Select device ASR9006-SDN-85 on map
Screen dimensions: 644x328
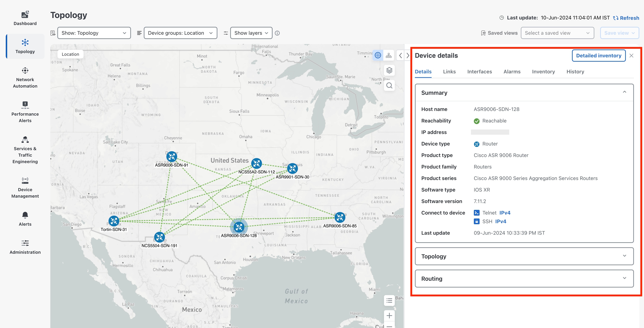(340, 217)
